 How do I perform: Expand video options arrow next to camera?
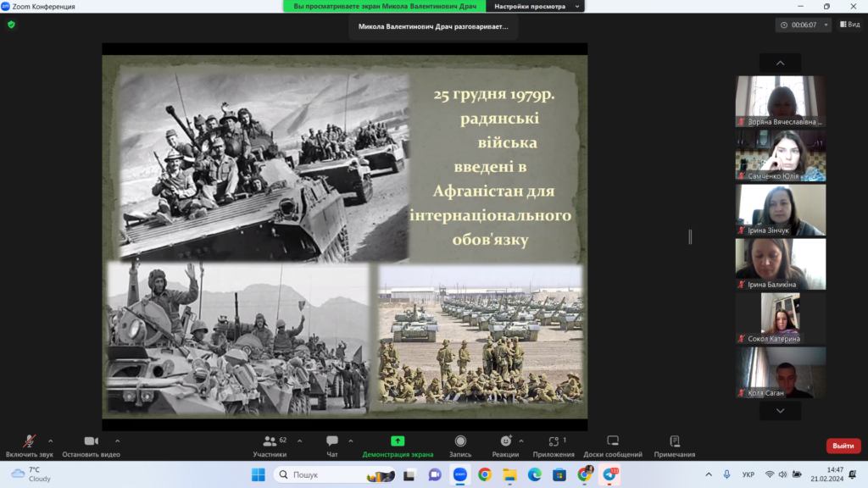(x=117, y=441)
